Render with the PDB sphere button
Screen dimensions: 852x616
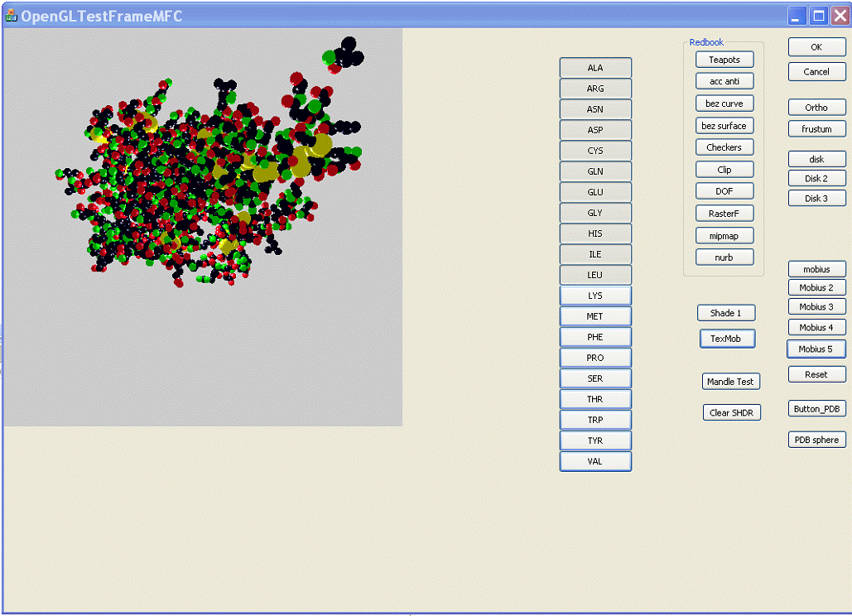click(816, 440)
